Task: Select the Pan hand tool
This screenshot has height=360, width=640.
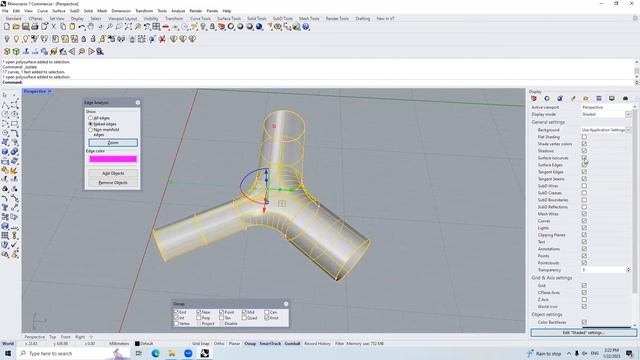Action: [x=91, y=27]
